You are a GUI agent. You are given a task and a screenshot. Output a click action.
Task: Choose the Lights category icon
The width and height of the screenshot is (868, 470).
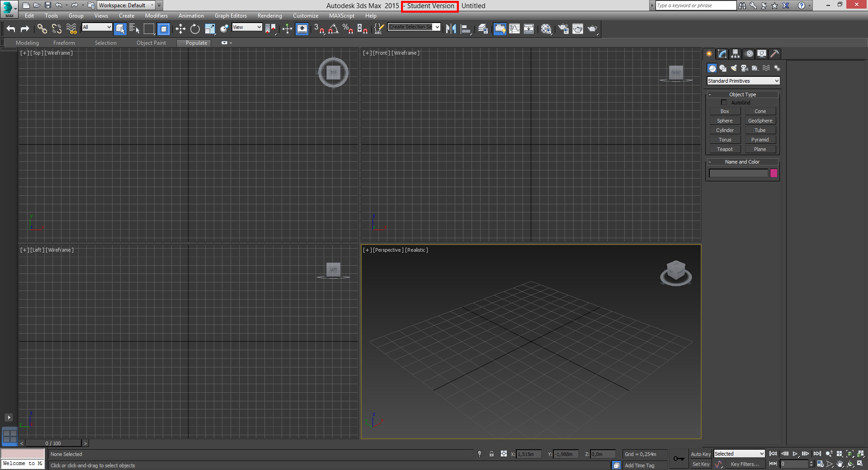(734, 68)
